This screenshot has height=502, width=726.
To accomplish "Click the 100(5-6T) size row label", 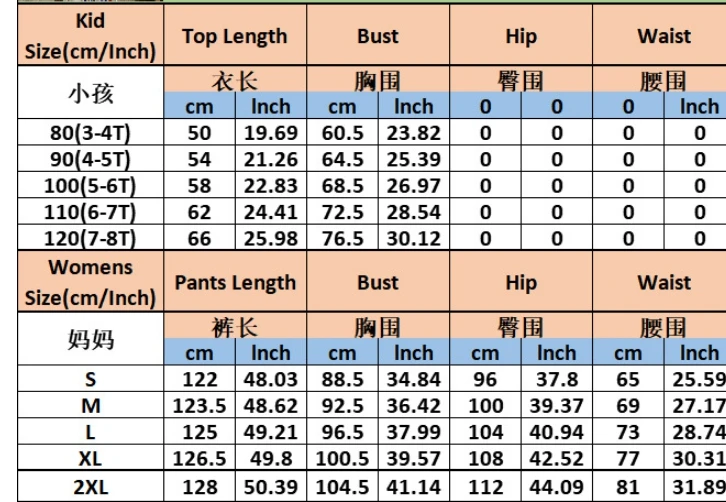I will pos(90,185).
